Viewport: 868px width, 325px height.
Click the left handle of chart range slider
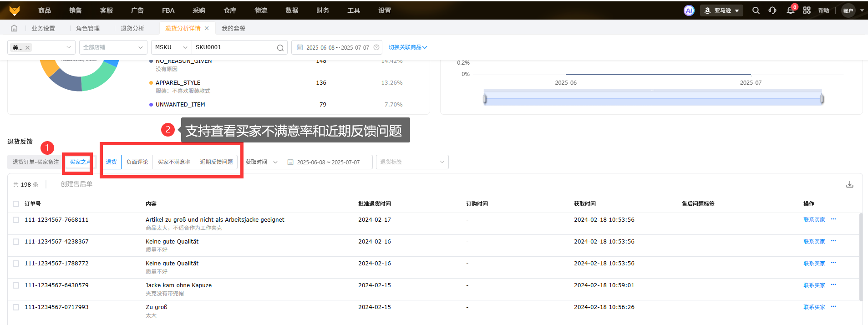click(485, 99)
